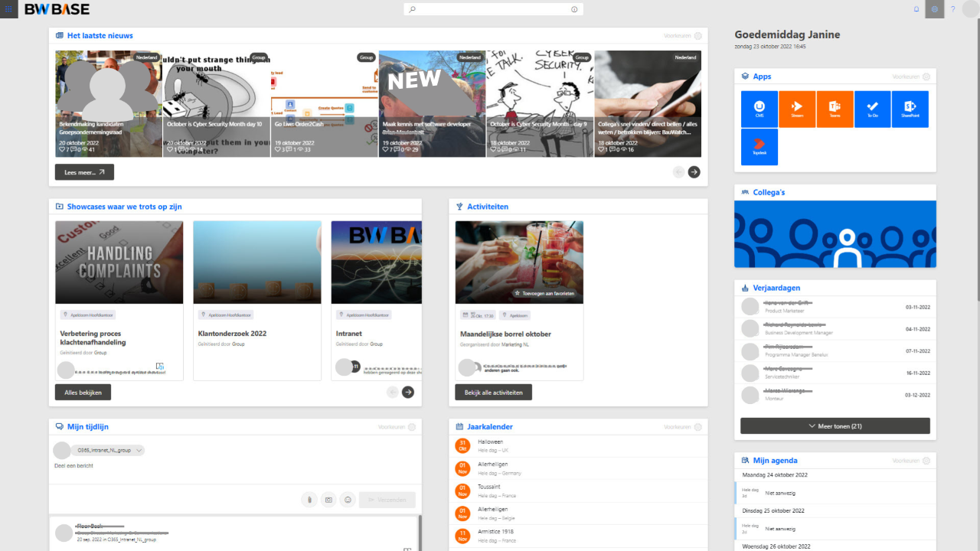Open Collega's snel vinden news card

648,103
